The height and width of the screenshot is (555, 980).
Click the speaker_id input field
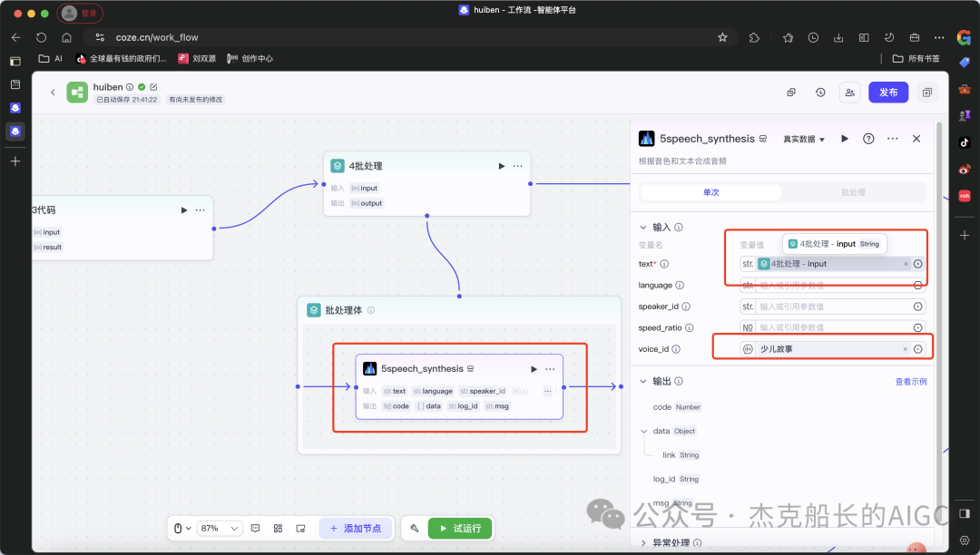point(833,307)
